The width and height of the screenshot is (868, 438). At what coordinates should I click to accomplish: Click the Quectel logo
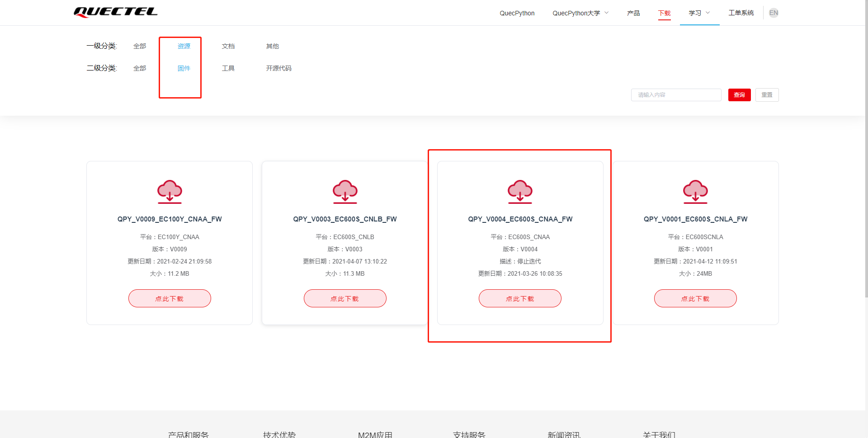pos(115,12)
